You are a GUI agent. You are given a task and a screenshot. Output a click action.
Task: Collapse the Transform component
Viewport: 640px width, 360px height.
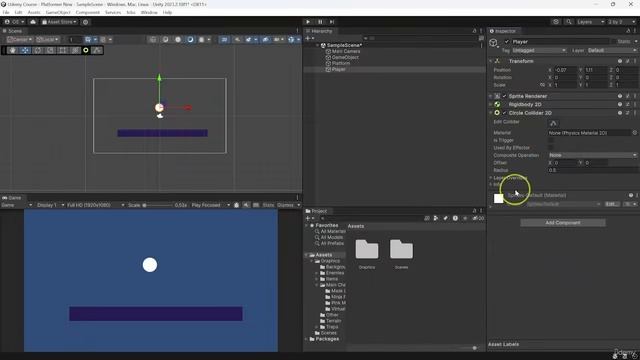click(491, 61)
